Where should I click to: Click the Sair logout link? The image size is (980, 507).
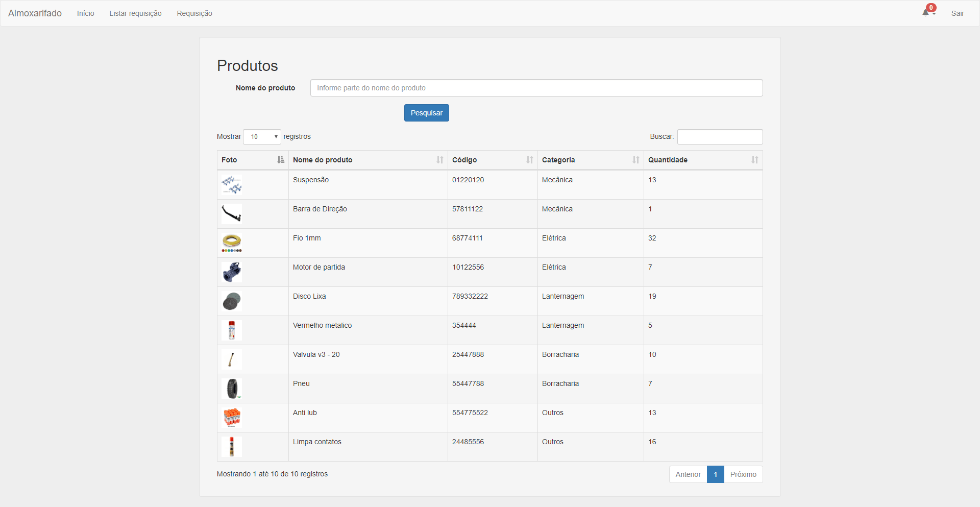coord(957,13)
